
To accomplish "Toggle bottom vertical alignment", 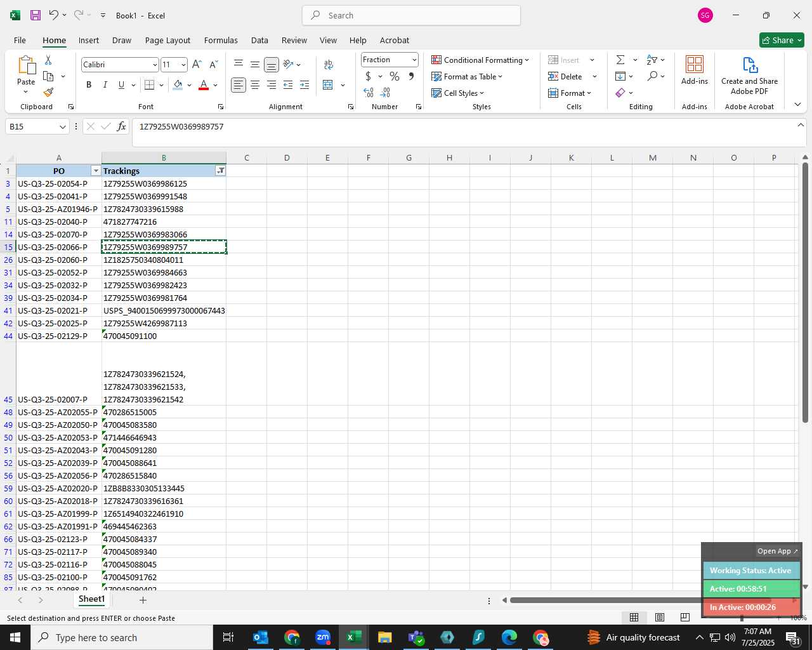I will 272,65.
